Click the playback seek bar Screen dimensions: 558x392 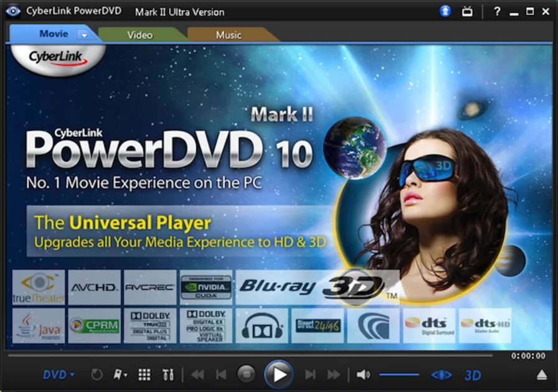250,355
